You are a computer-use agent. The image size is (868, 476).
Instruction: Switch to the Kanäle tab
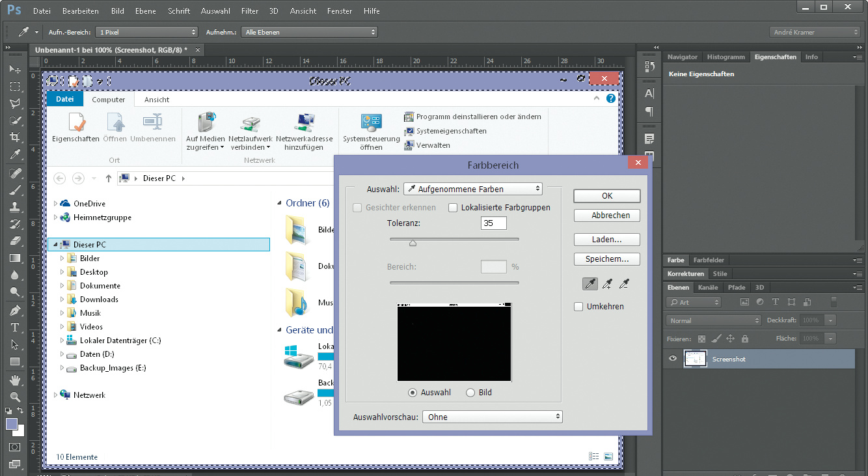tap(707, 287)
